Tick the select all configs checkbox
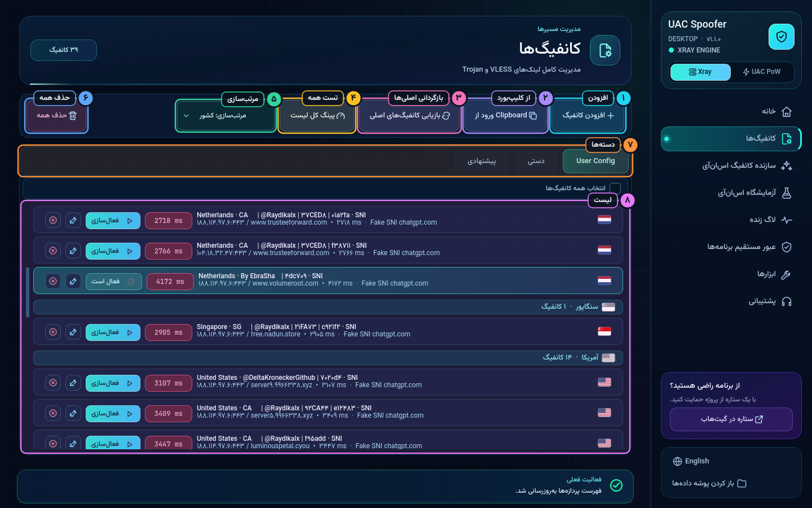The height and width of the screenshot is (508, 812). (x=615, y=189)
